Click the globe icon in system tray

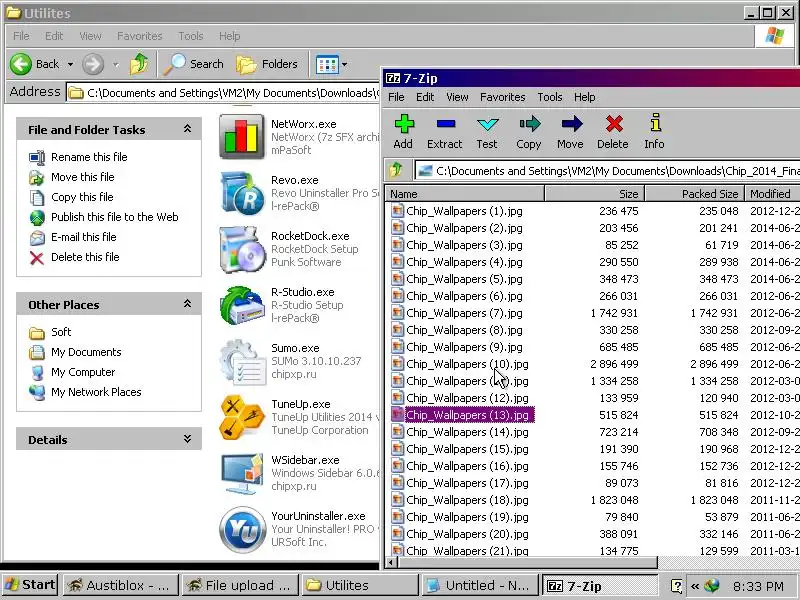click(711, 585)
